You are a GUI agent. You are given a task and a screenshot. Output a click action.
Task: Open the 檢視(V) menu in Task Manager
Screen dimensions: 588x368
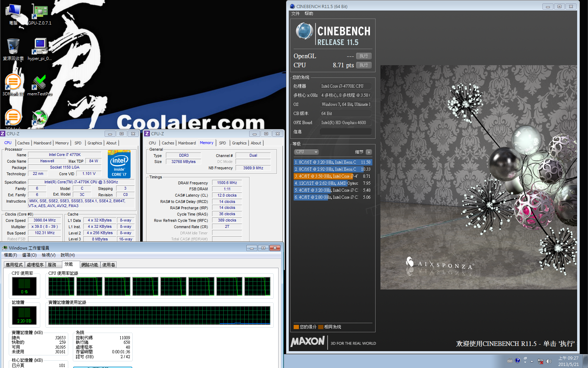tap(48, 255)
